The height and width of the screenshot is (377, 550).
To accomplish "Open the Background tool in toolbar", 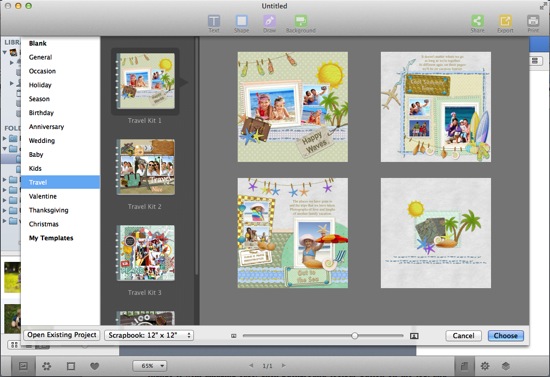I will 301,23.
